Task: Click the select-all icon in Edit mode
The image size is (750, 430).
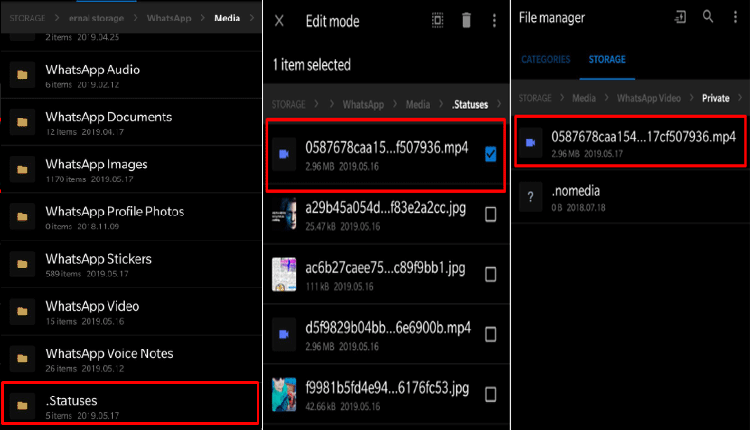Action: (437, 21)
